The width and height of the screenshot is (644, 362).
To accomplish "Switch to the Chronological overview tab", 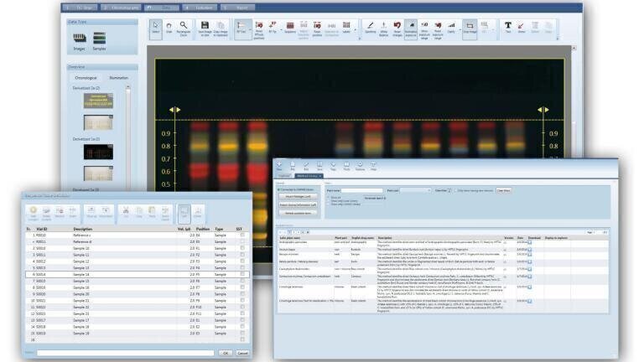I will click(86, 78).
